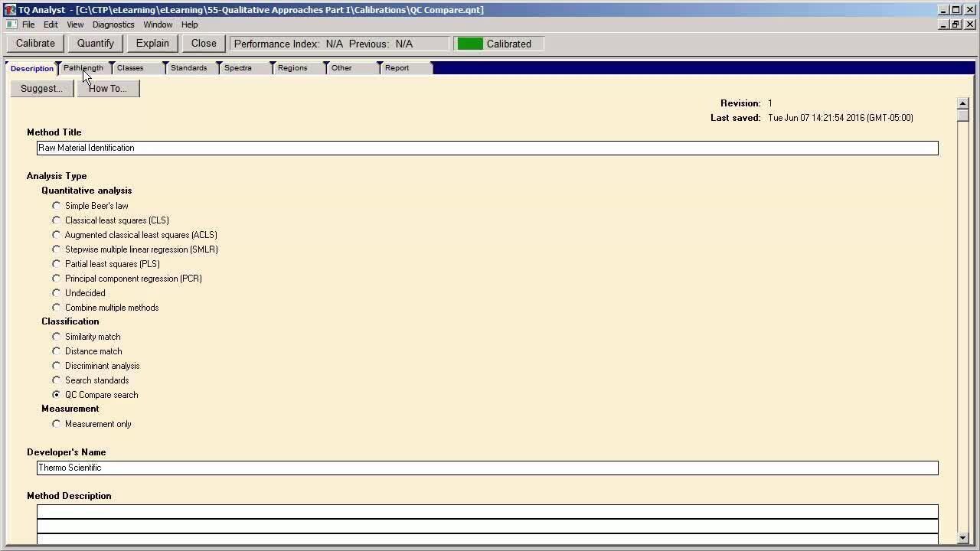Viewport: 980px width, 551px height.
Task: Select Partial least squares (PLS) option
Action: (57, 264)
